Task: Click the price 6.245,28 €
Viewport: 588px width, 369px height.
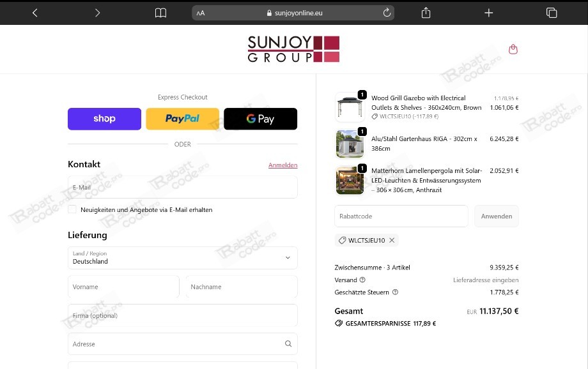Action: [504, 139]
